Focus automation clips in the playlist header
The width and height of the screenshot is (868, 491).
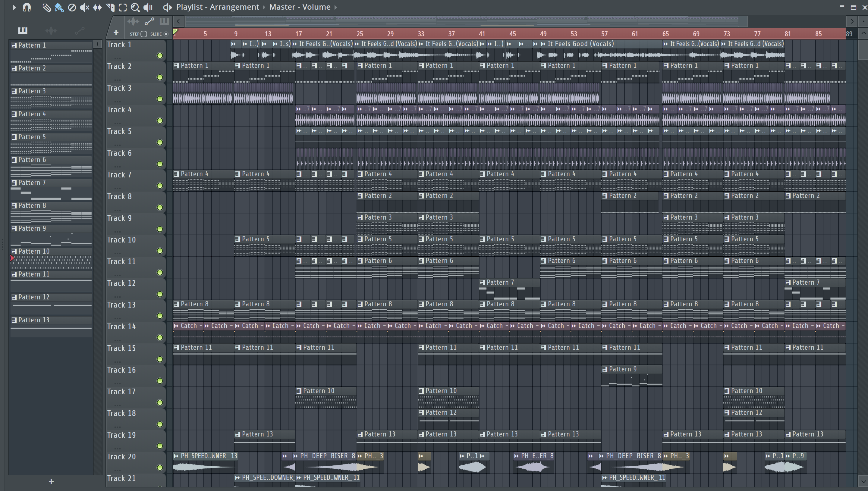[x=149, y=22]
